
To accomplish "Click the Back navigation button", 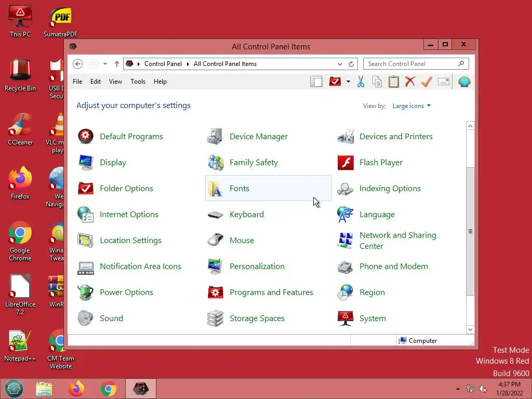I will (78, 64).
